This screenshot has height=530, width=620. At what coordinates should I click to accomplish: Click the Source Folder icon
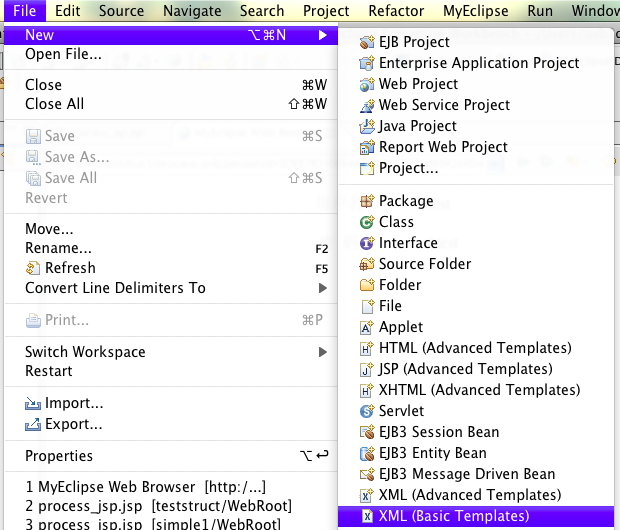coord(367,264)
